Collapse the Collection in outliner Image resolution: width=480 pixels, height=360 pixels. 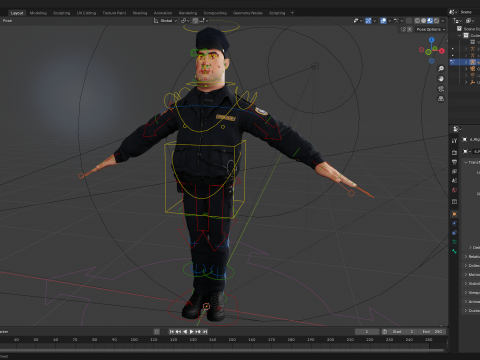click(x=460, y=35)
